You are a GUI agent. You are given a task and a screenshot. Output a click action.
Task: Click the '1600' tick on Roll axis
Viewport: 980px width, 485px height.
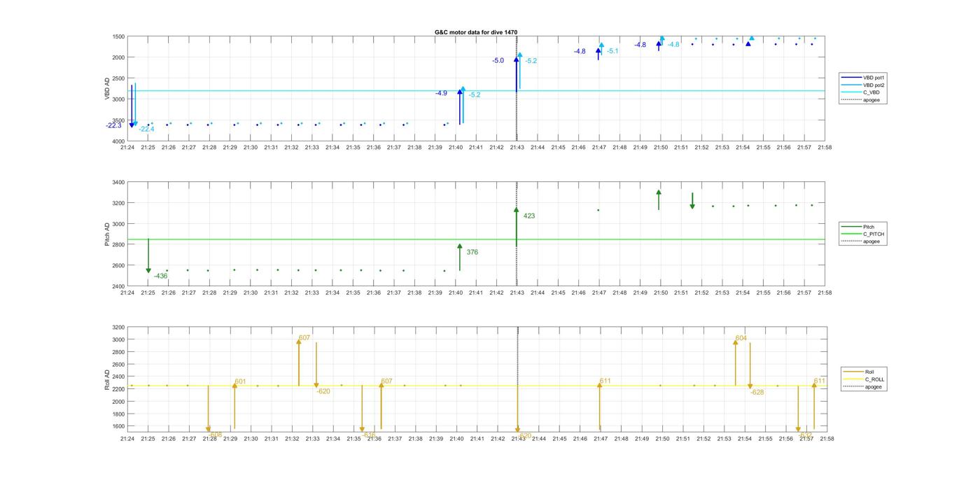118,426
